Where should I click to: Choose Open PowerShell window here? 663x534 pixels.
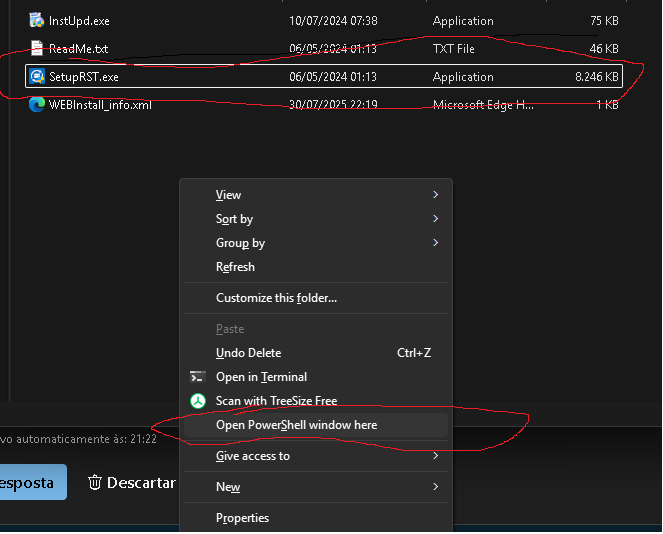click(x=316, y=425)
